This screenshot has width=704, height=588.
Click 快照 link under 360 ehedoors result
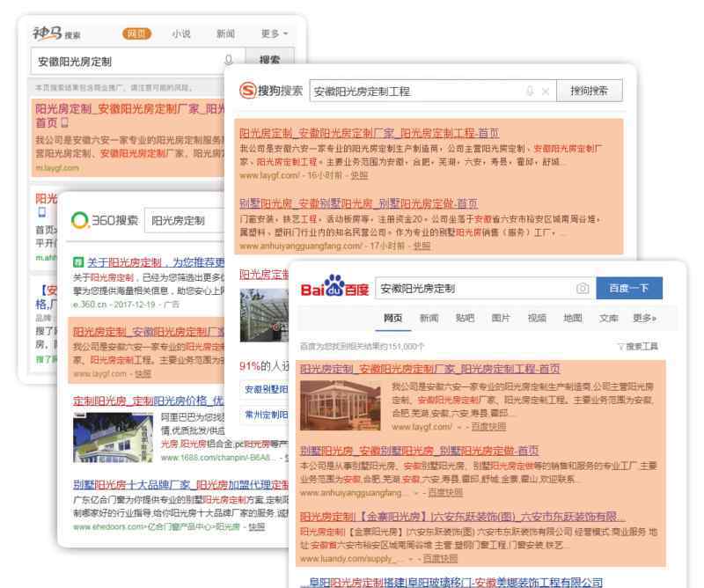click(x=257, y=526)
